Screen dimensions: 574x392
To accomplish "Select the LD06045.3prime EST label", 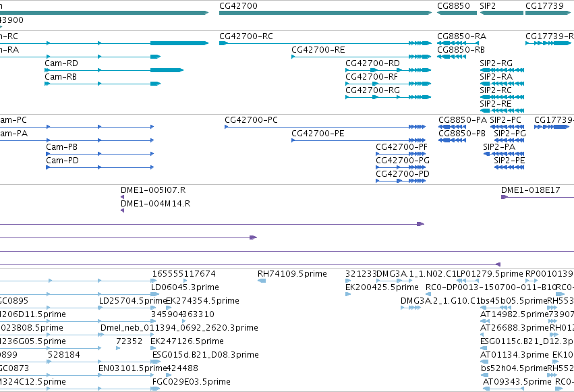I will 185,287.
